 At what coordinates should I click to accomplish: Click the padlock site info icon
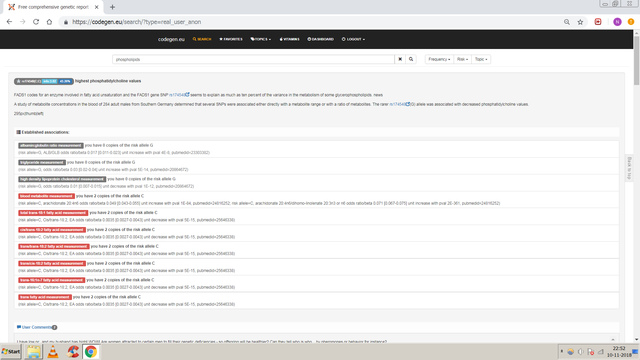tap(66, 22)
